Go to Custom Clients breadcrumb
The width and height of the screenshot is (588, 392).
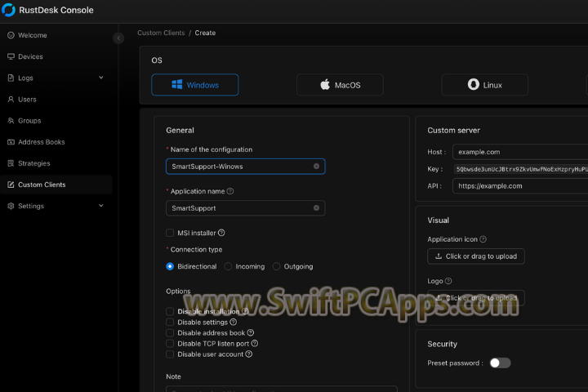[161, 33]
